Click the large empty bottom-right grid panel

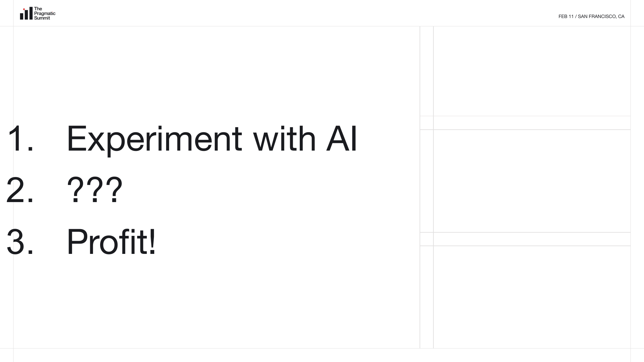(532, 297)
